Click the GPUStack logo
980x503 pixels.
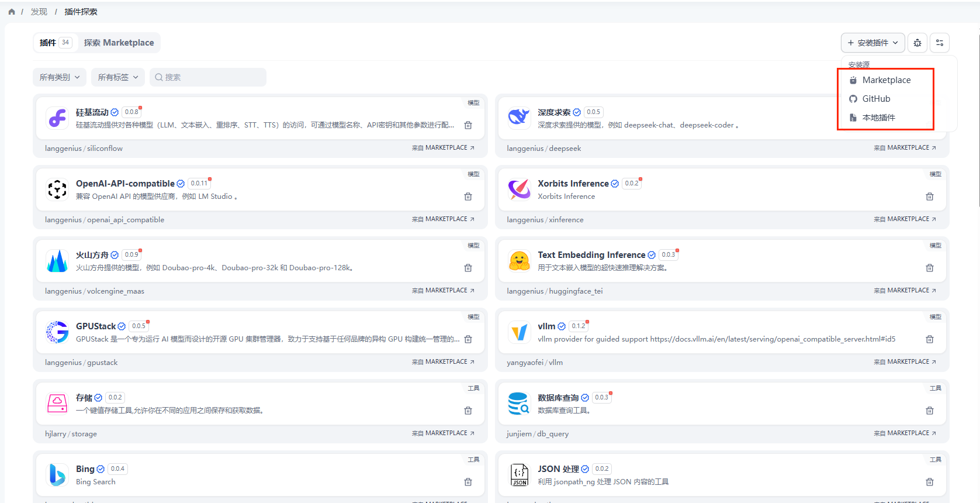(57, 332)
